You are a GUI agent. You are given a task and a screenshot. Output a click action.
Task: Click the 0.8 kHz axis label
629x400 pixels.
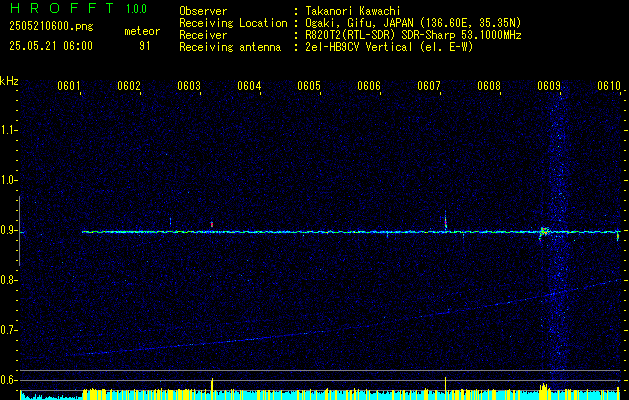[8, 280]
